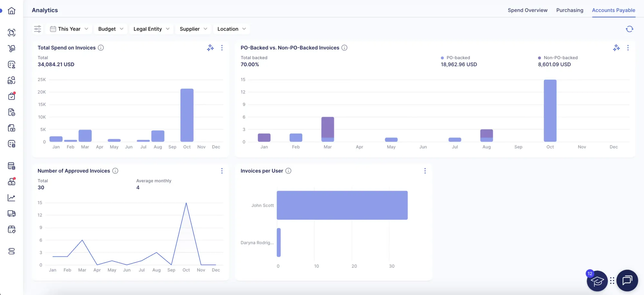Screen dimensions: 644x295
Task: Click info icon next to Invoices per User
Action: click(289, 171)
